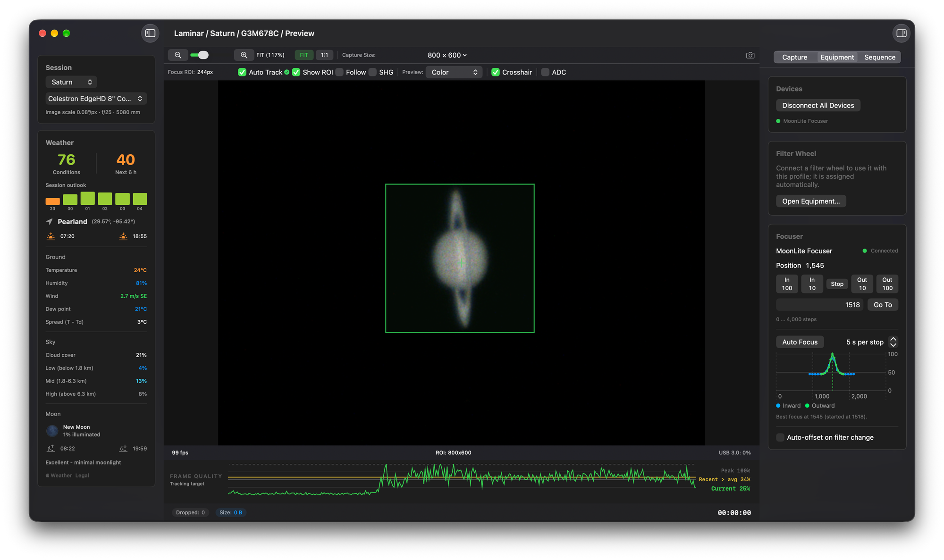Click the 01 hour bar in Session outlook
944x560 pixels.
coord(87,198)
